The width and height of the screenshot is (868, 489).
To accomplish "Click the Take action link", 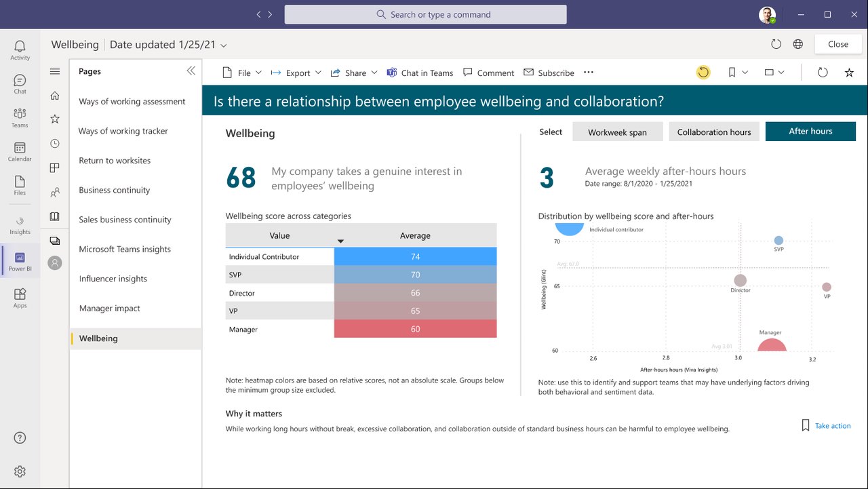I will [x=832, y=426].
